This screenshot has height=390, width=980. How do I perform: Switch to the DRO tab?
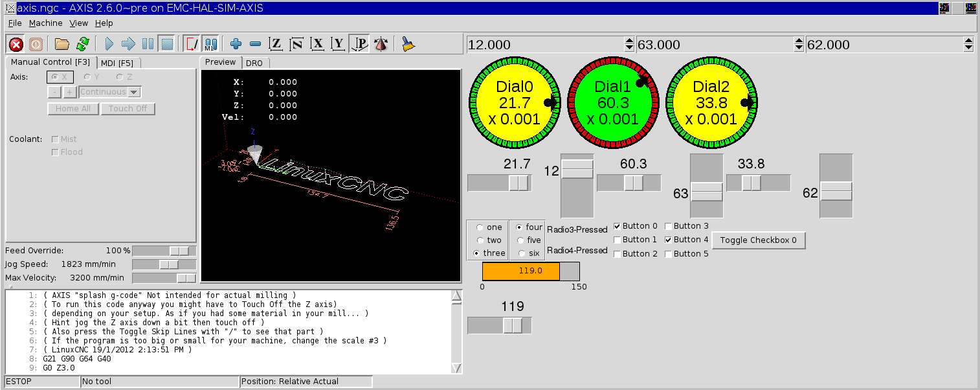tap(254, 63)
